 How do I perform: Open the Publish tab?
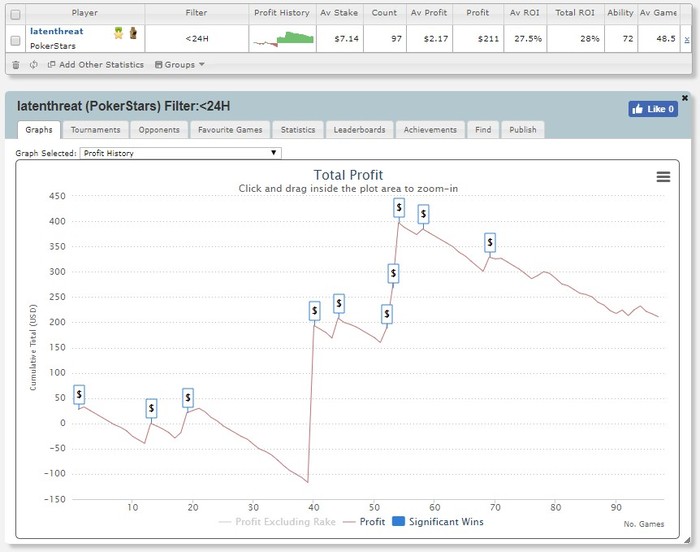point(523,130)
